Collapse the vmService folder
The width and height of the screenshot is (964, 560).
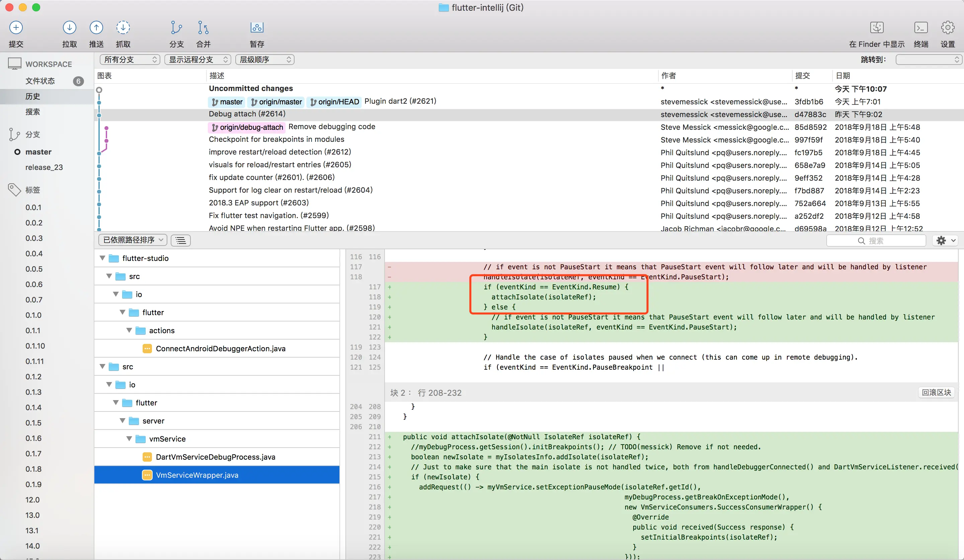[x=129, y=439]
